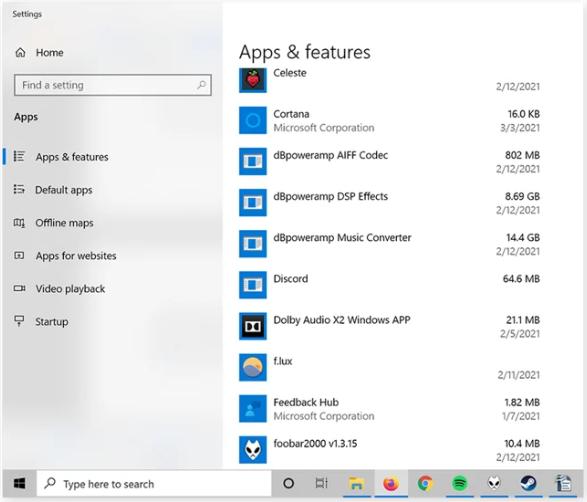Viewport: 587px width, 502px height.
Task: Click the Home house icon in Settings
Action: [20, 52]
